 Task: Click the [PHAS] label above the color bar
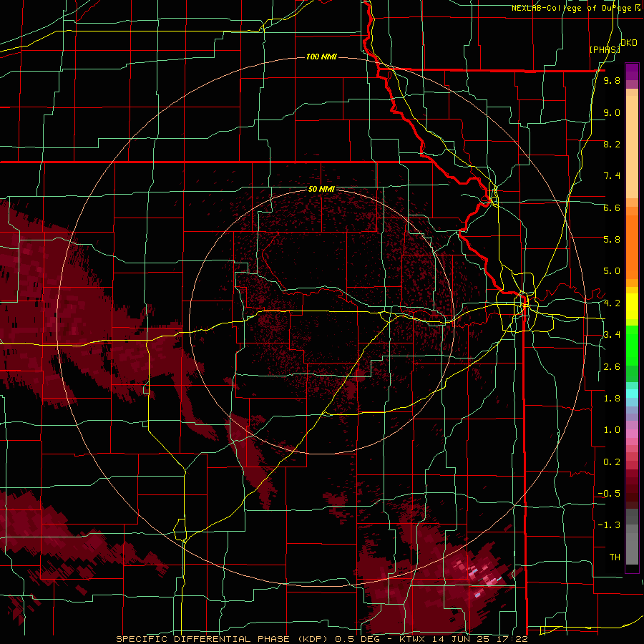click(x=605, y=49)
